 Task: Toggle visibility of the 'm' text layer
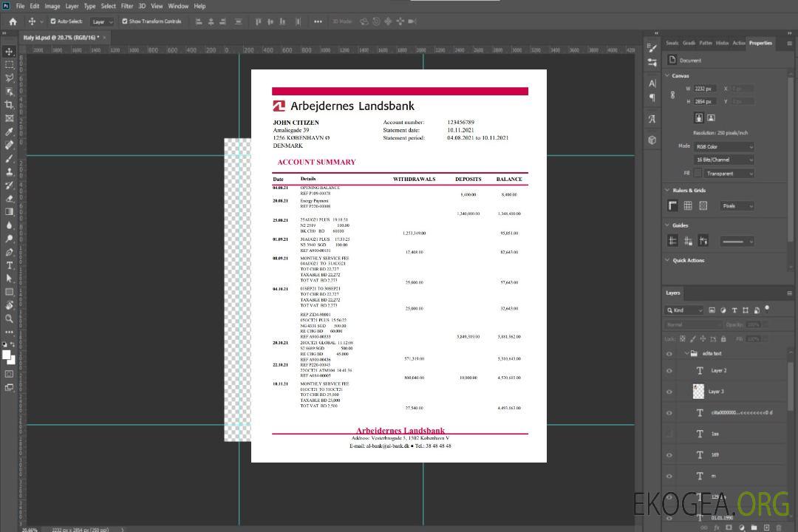click(669, 476)
